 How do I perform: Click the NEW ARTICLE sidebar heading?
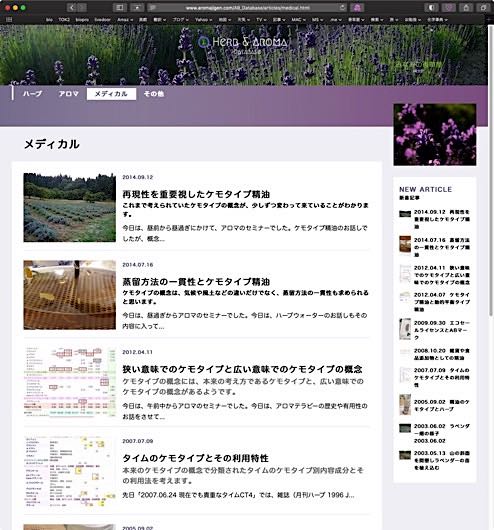[425, 189]
